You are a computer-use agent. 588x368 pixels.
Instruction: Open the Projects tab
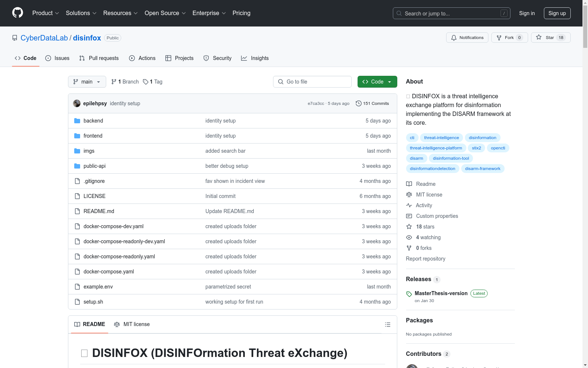point(179,58)
